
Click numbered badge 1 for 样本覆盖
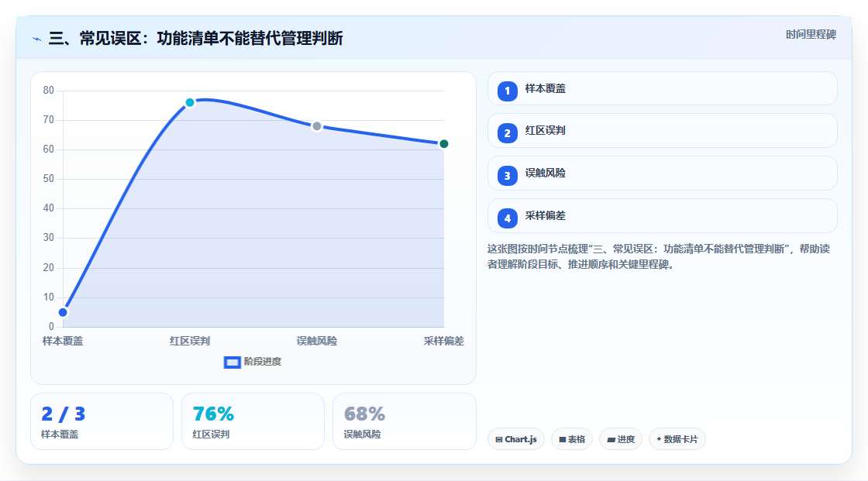click(507, 91)
